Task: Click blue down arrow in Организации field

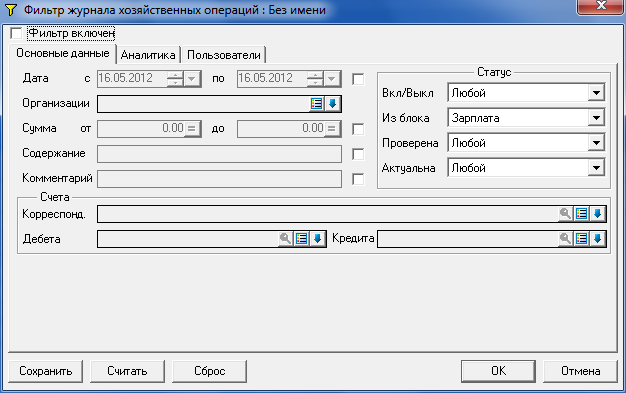Action: (332, 104)
